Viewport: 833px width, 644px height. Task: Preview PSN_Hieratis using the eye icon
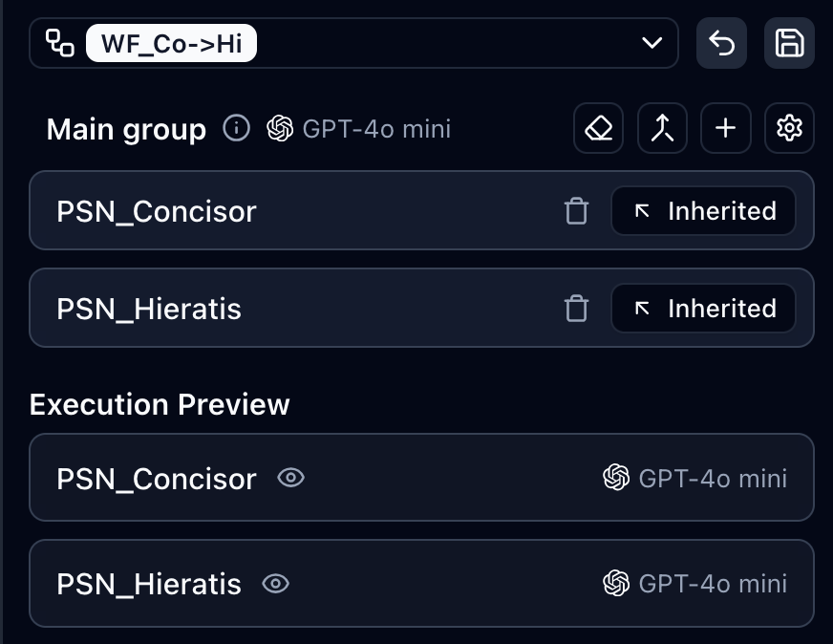point(275,584)
